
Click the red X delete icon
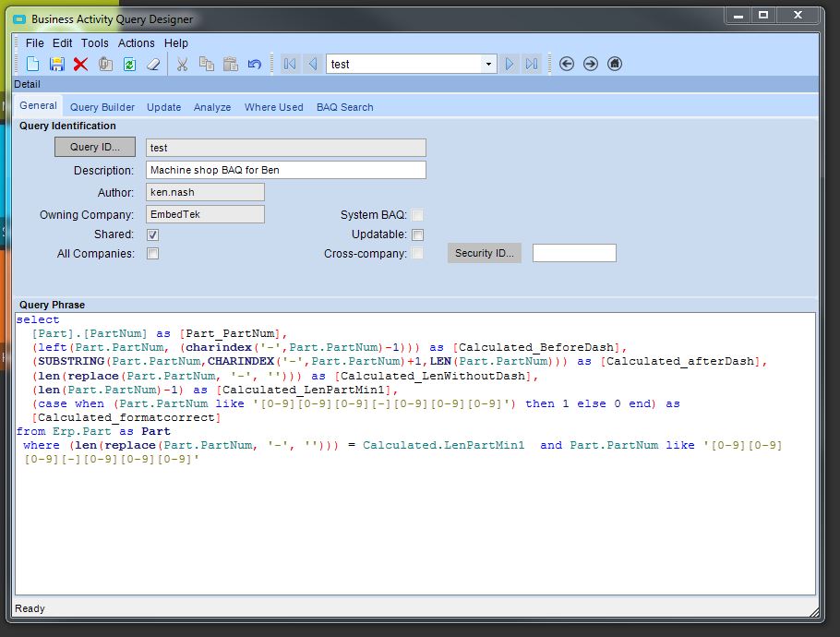[x=81, y=64]
